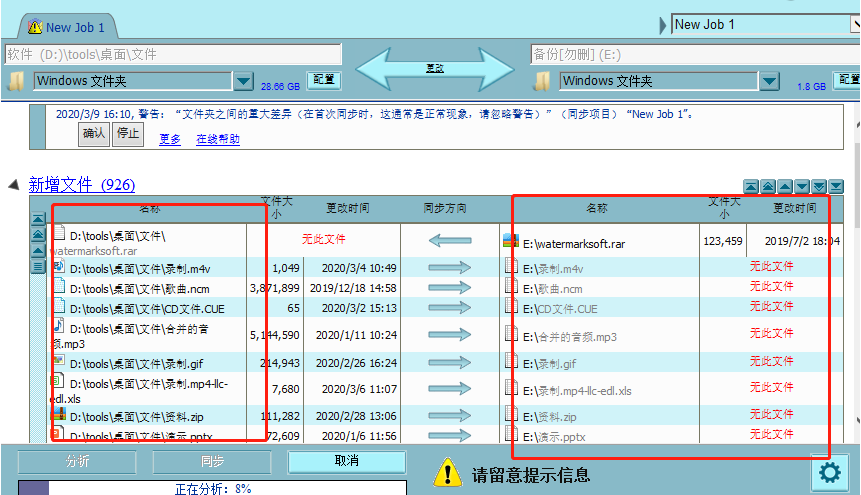Viewport: 861px width, 495px height.
Task: Click the 28.66 GB size label
Action: click(x=280, y=86)
